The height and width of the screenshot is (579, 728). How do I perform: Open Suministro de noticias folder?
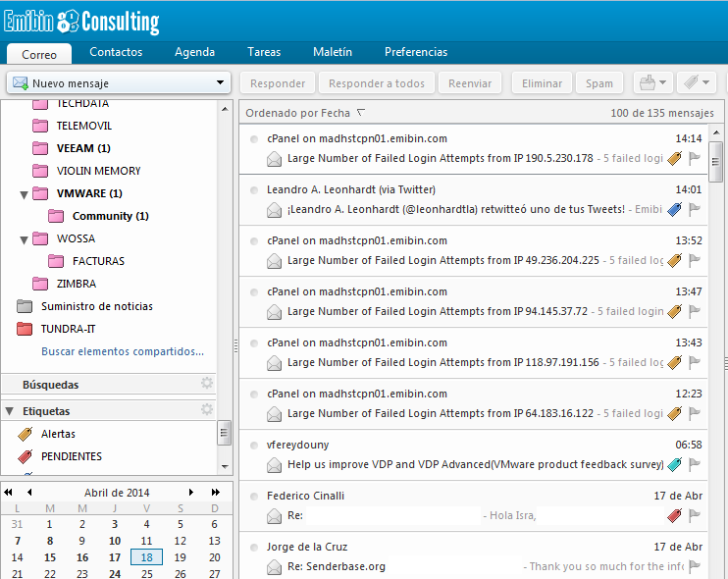(x=96, y=306)
